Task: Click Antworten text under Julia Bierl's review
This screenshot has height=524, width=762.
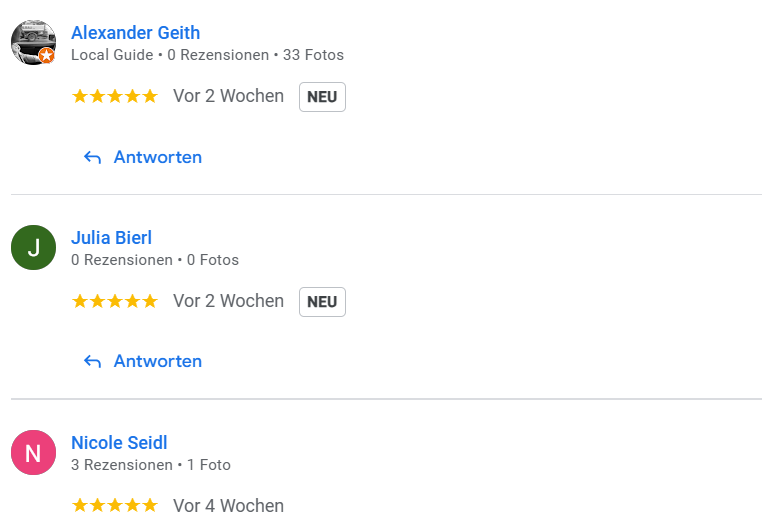Action: 158,361
